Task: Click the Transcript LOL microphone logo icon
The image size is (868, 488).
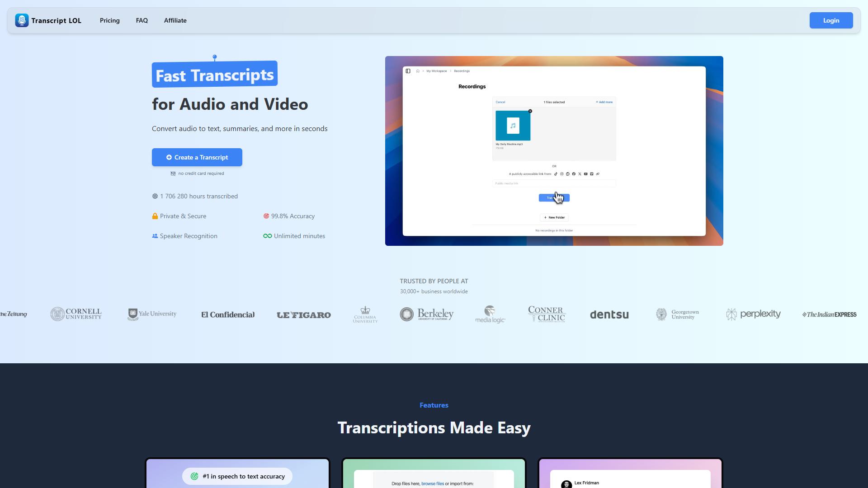Action: click(x=22, y=20)
